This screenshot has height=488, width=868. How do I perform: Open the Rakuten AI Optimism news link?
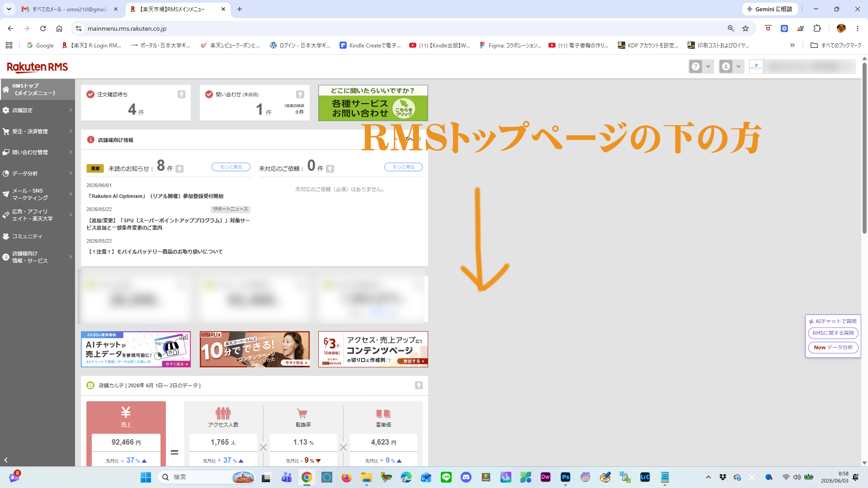pos(155,196)
